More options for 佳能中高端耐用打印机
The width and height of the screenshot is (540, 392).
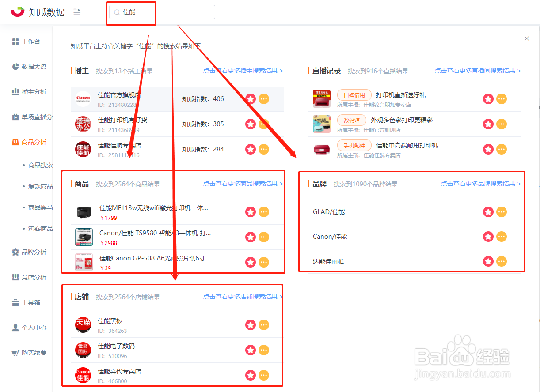tap(502, 149)
